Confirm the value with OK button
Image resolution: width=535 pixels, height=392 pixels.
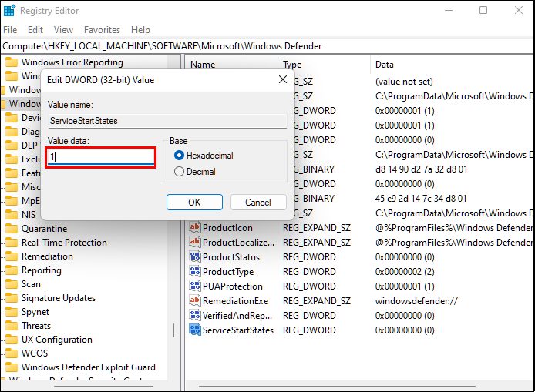tap(194, 202)
